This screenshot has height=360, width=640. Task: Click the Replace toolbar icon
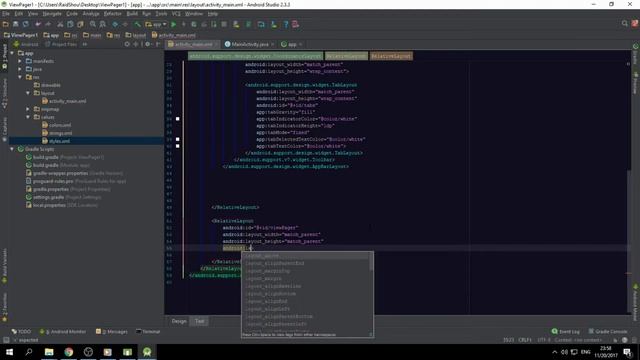click(x=102, y=24)
